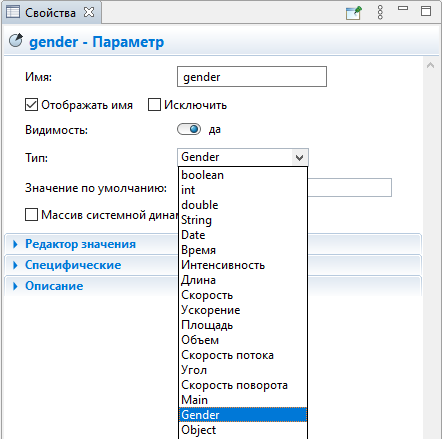Check the Массив системной динамики box
The image size is (442, 439).
click(31, 215)
